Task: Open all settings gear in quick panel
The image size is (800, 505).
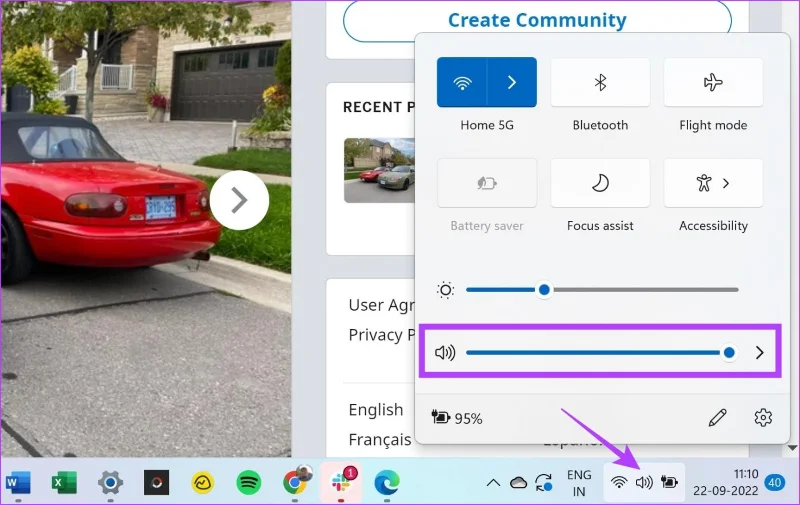Action: click(x=763, y=418)
